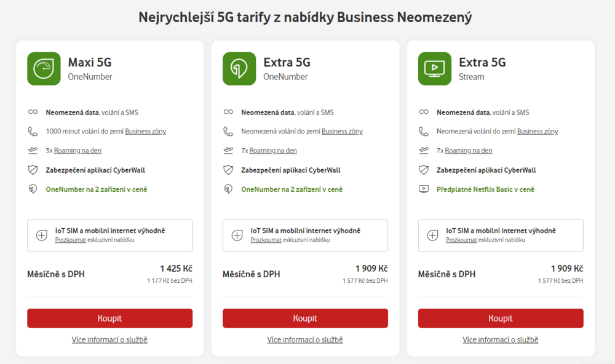Open Více informací o službě under Extra 5G Stream

click(501, 339)
